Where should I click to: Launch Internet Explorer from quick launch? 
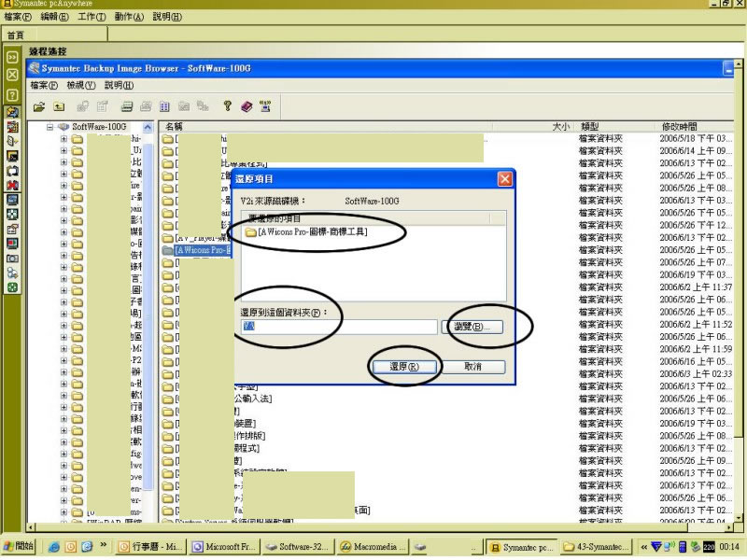click(54, 547)
